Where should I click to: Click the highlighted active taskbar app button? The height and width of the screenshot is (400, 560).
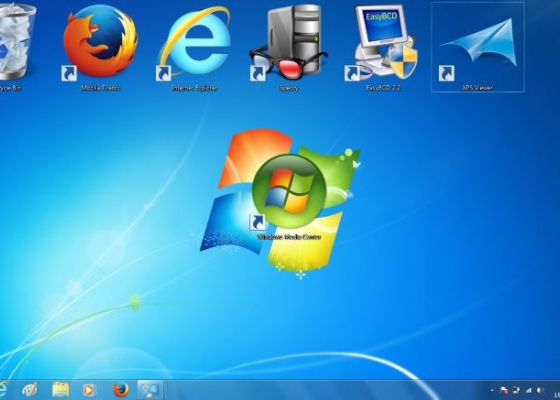[150, 390]
